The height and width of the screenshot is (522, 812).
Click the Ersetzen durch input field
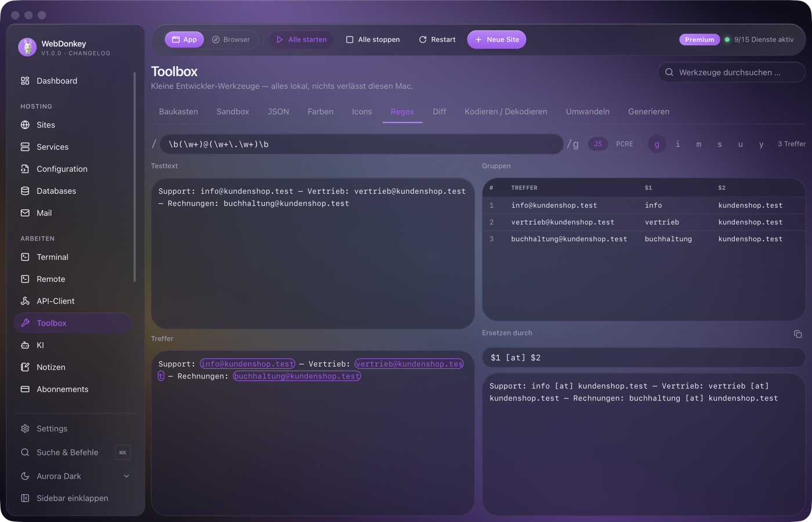click(644, 358)
